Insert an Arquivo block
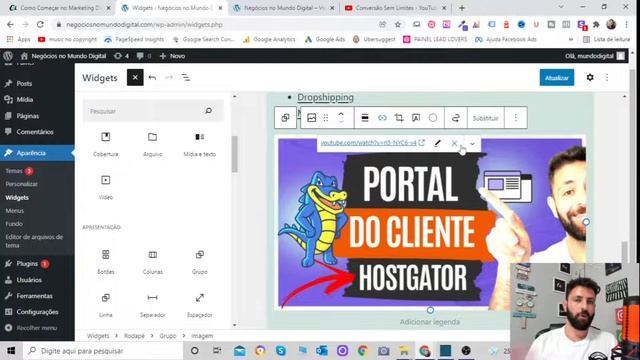The image size is (640, 360). point(153,144)
